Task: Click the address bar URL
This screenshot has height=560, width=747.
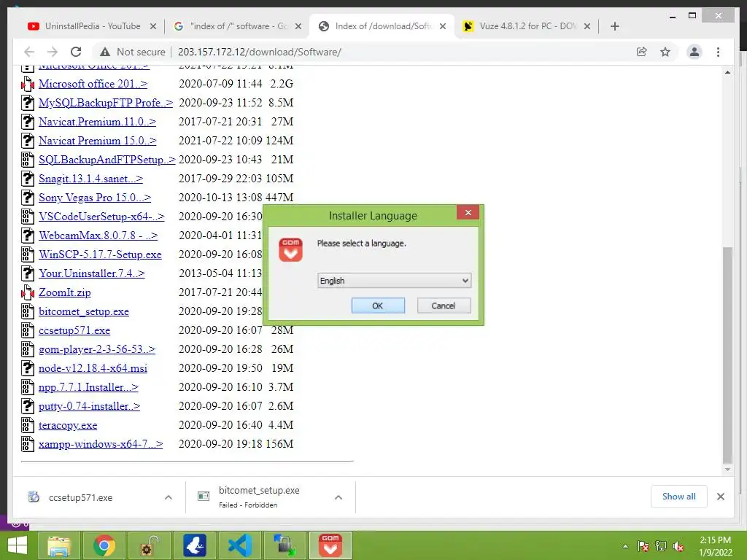Action: coord(260,52)
